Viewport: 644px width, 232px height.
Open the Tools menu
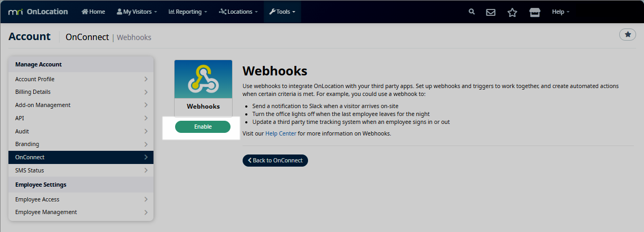click(x=282, y=12)
